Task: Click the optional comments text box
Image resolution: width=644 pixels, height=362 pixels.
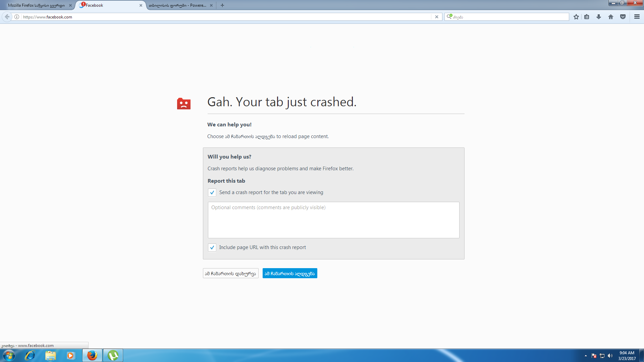Action: point(333,220)
